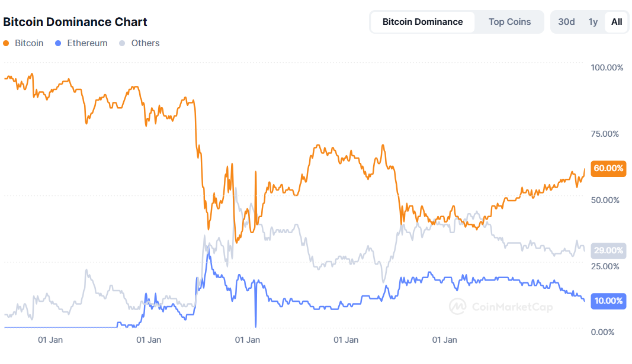Click the orange 60.00% Bitcoin value badge

point(608,169)
